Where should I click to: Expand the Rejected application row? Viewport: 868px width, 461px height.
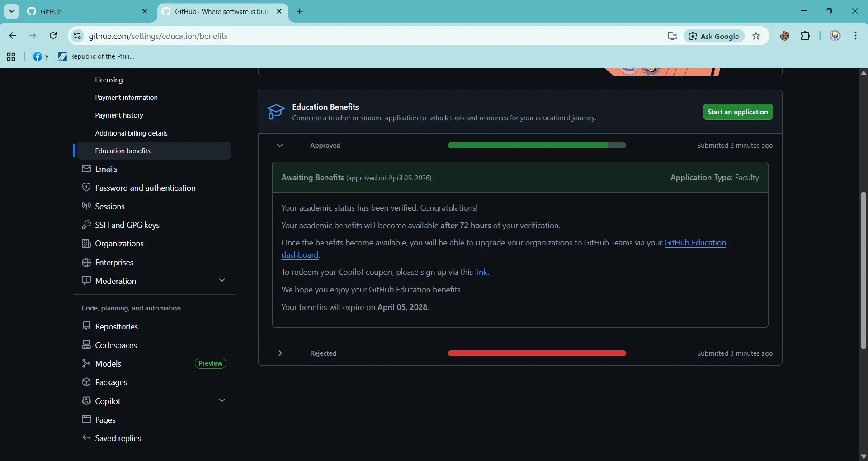tap(280, 353)
